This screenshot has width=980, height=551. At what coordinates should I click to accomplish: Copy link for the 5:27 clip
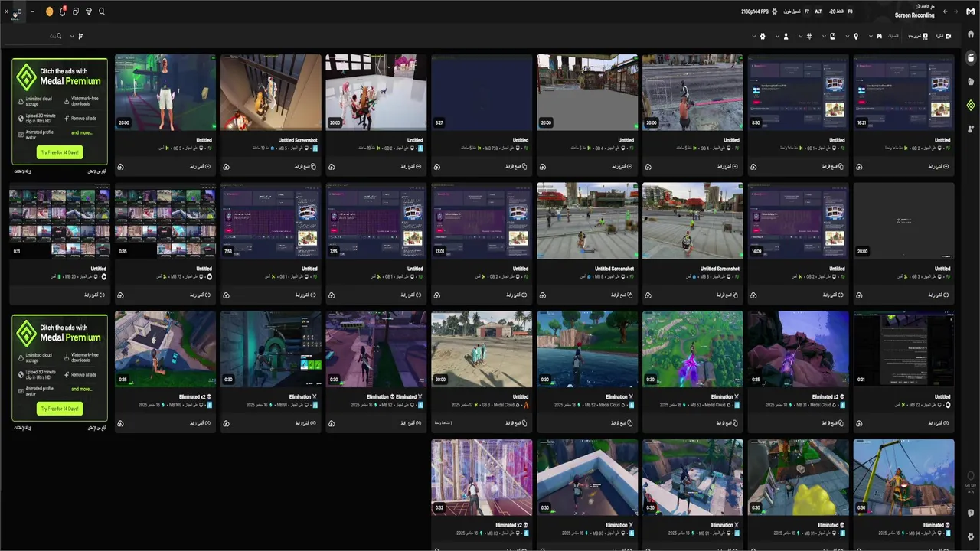pos(514,166)
